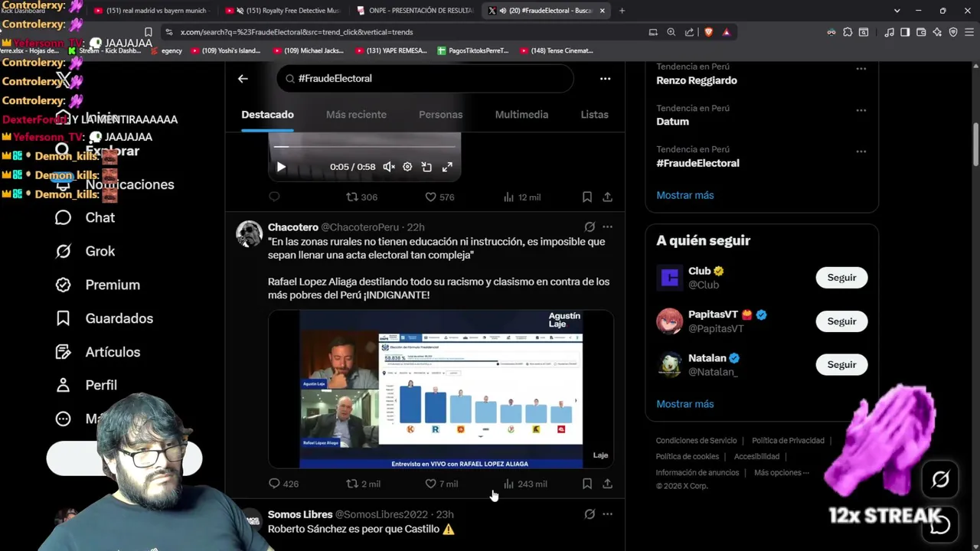Open the Política de Privacidad link
Screen dimensions: 980x551
(788, 441)
